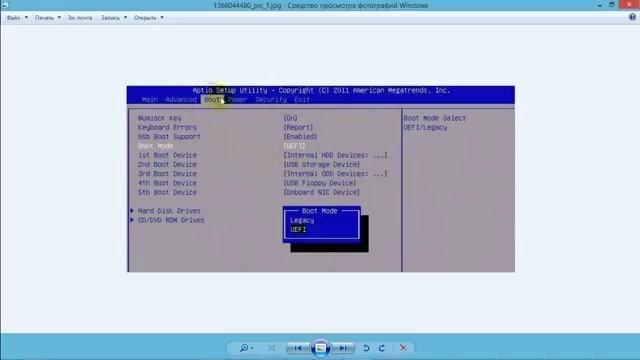This screenshot has width=640, height=360.
Task: Start the slideshow with center button
Action: click(320, 348)
